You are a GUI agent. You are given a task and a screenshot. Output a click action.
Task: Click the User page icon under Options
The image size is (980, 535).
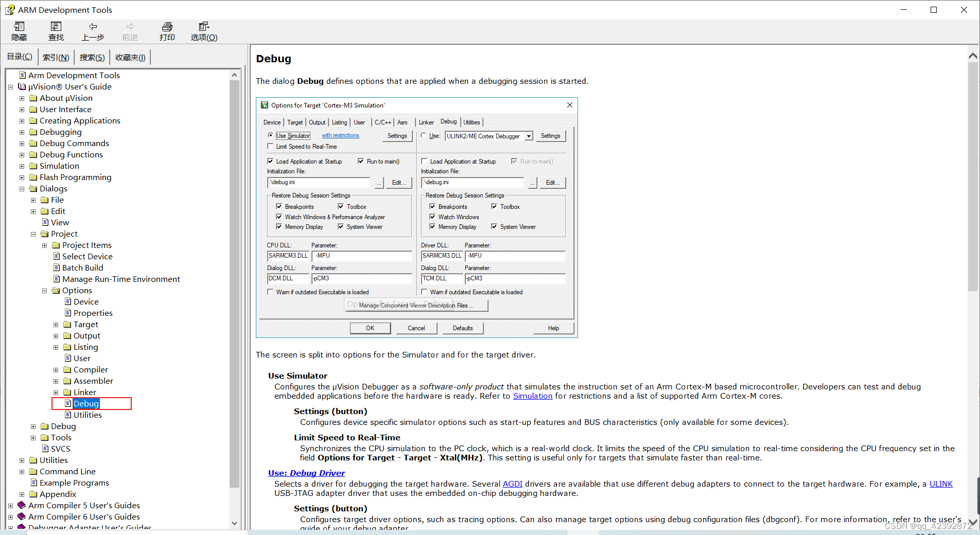[x=68, y=358]
